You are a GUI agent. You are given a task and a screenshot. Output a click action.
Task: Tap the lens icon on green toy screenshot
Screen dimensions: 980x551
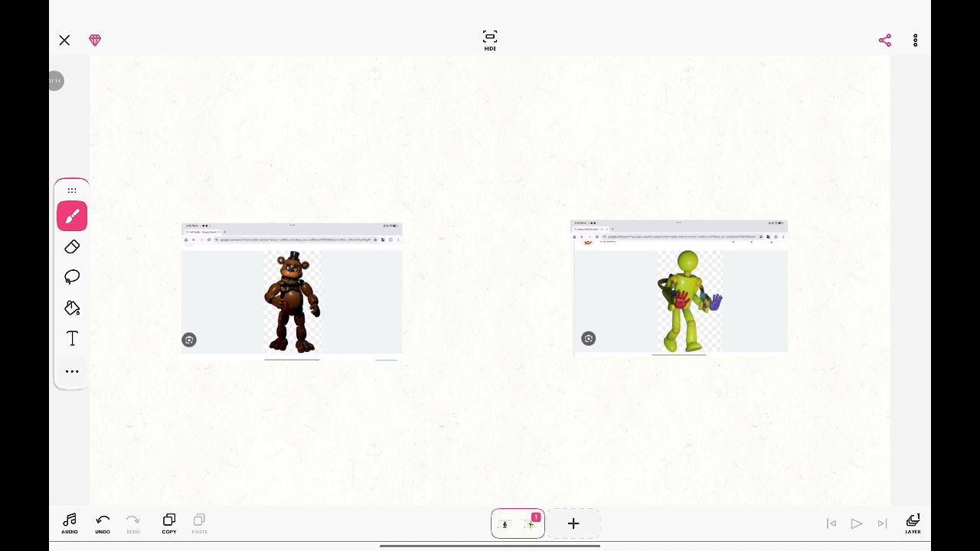tap(588, 338)
